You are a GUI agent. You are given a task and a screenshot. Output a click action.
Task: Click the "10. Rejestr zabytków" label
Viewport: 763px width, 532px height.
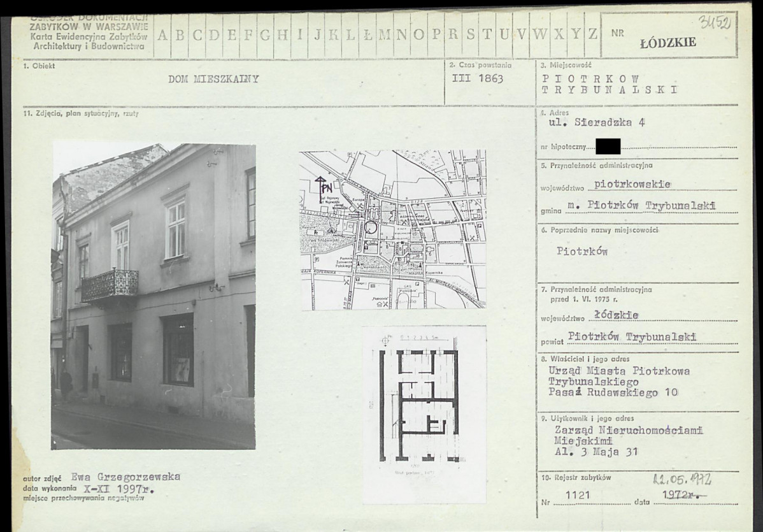point(576,478)
